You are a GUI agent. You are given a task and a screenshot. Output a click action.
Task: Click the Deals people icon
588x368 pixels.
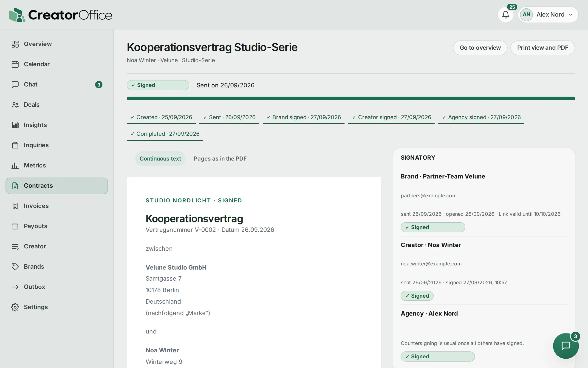15,105
